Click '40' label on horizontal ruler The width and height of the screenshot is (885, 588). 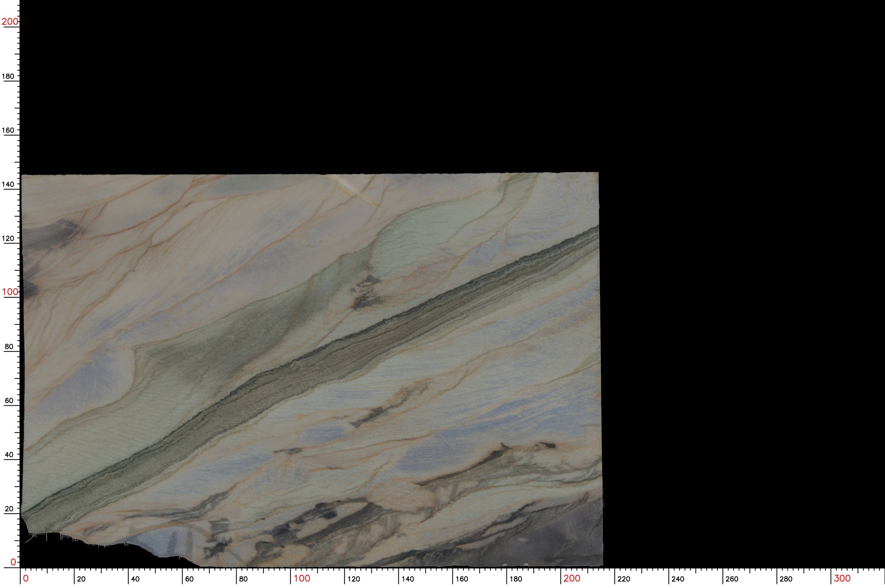(x=135, y=579)
